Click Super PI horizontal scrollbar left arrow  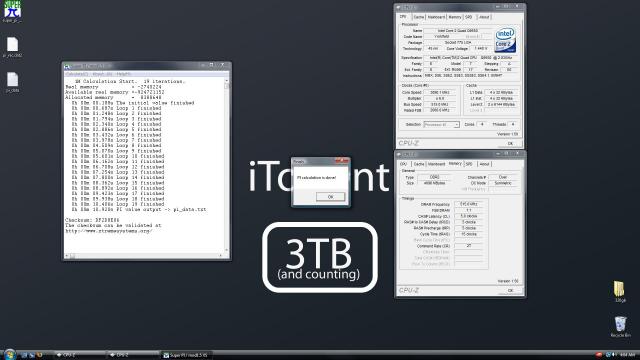coord(67,256)
